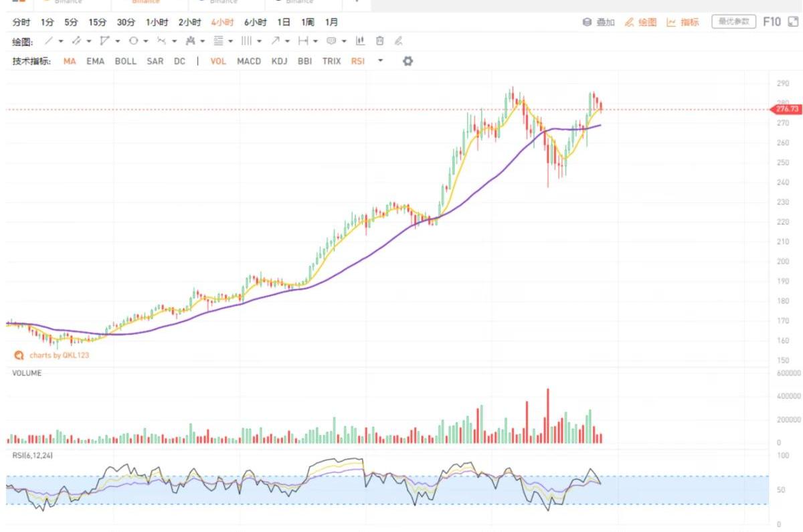Image resolution: width=803 pixels, height=532 pixels.
Task: Expand dropdown arrow next to line tool
Action: coord(61,41)
